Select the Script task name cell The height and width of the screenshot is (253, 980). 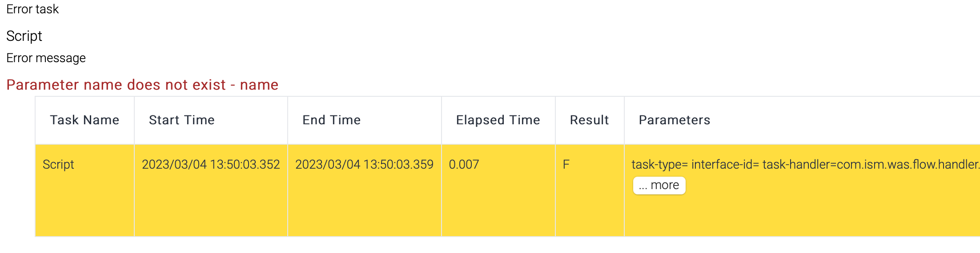(58, 165)
